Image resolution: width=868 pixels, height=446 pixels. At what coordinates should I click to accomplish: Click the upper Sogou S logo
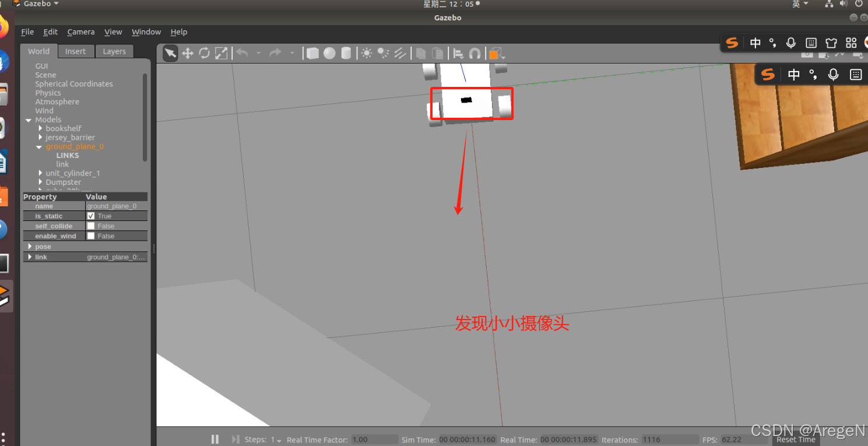732,43
